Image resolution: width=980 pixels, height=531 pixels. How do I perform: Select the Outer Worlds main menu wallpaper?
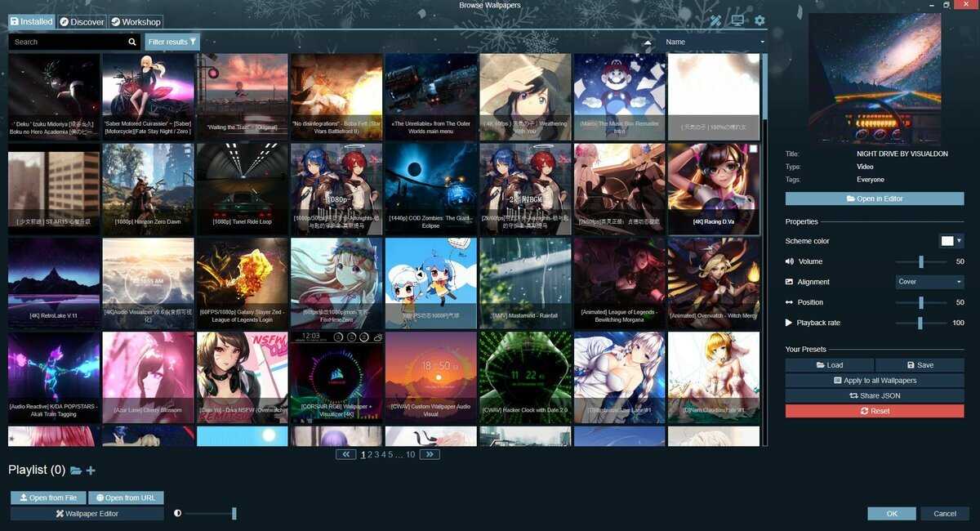click(430, 97)
